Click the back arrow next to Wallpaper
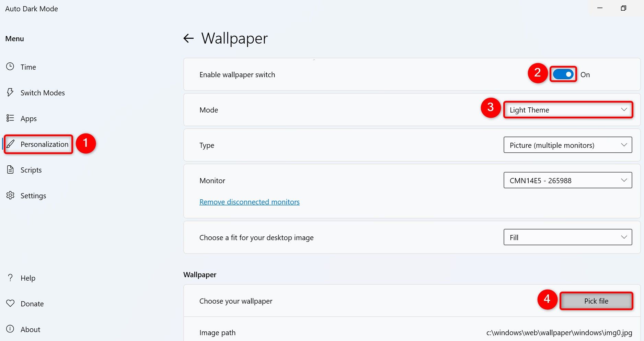 [x=188, y=38]
